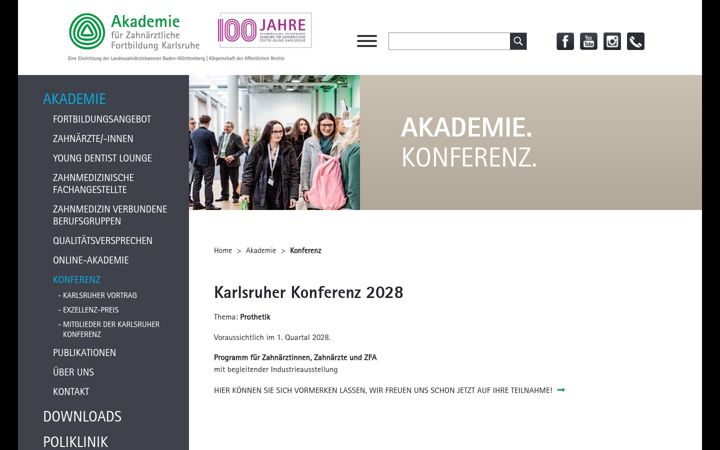The width and height of the screenshot is (720, 450).
Task: Open DOWNLOADS section in sidebar
Action: 82,416
